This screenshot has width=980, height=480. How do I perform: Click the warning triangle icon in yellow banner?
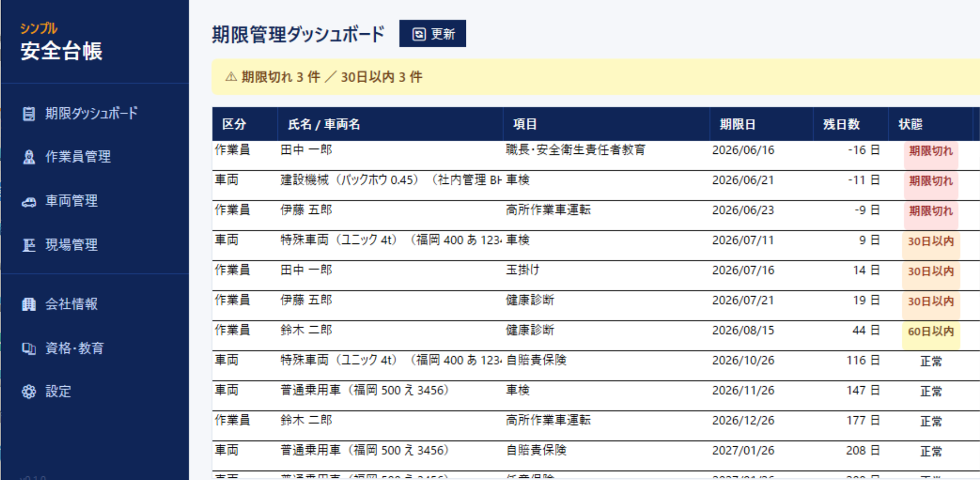(x=231, y=77)
